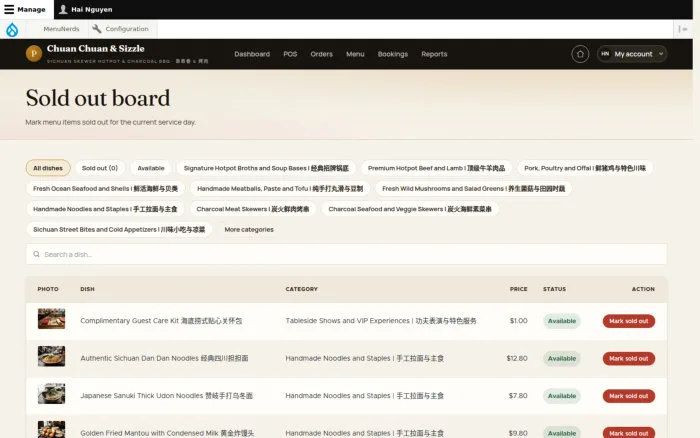The width and height of the screenshot is (700, 438).
Task: Open Reports in the navigation
Action: click(434, 54)
